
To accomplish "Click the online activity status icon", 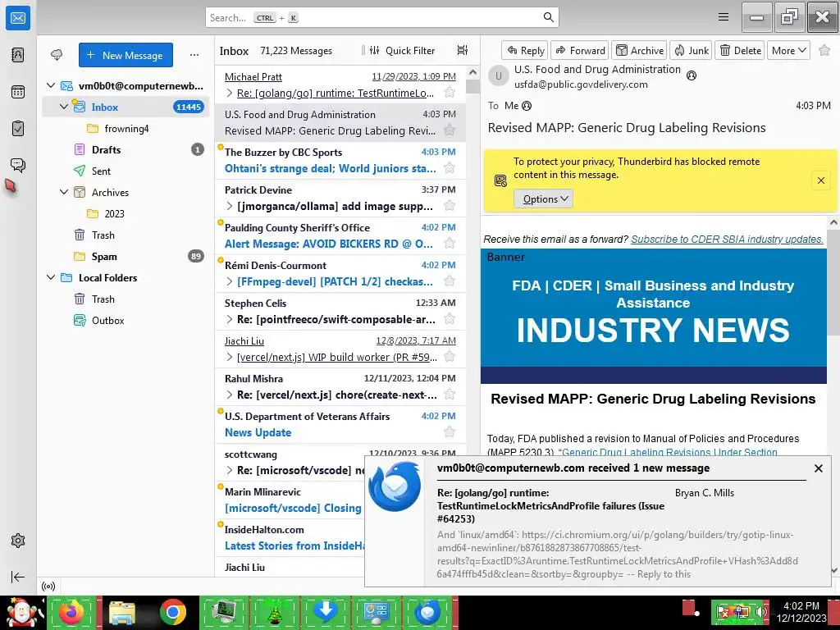I will click(x=48, y=587).
